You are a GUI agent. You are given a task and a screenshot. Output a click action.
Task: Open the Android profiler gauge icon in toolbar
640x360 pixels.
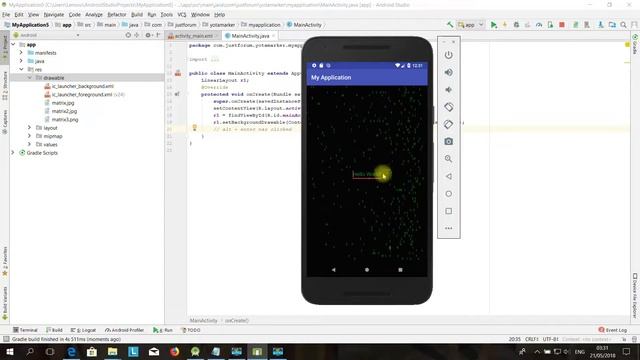pos(539,25)
